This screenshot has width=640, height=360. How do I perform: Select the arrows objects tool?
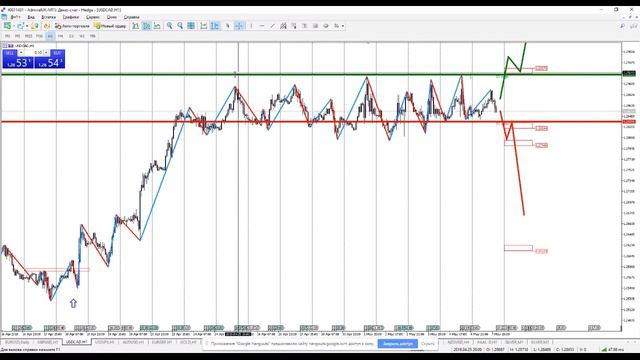tap(337, 26)
